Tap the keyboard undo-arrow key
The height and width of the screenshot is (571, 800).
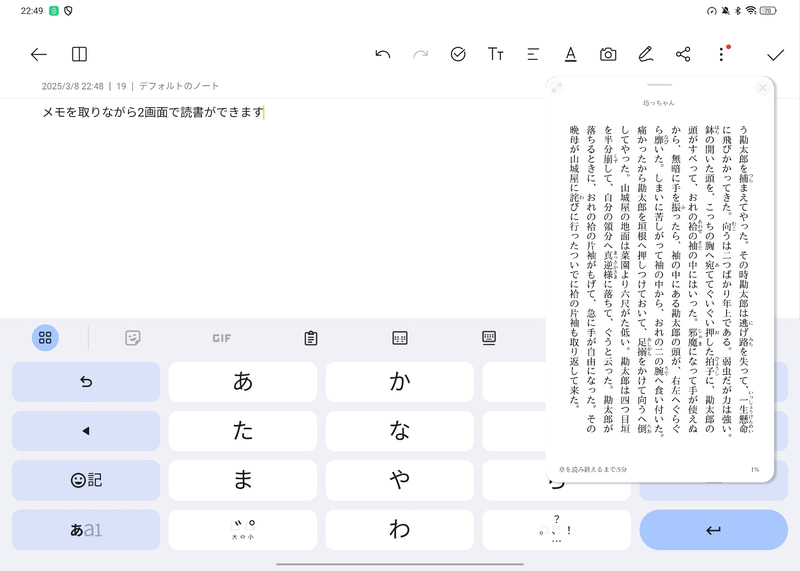click(86, 382)
